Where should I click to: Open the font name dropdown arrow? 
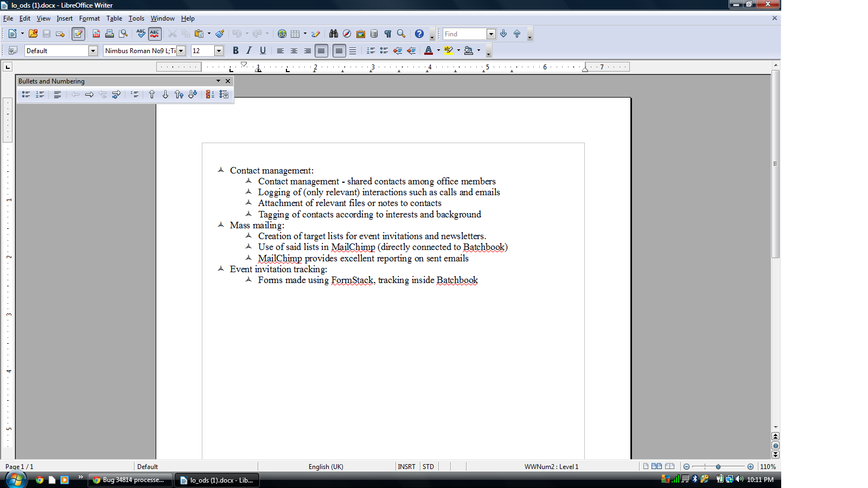tap(181, 50)
